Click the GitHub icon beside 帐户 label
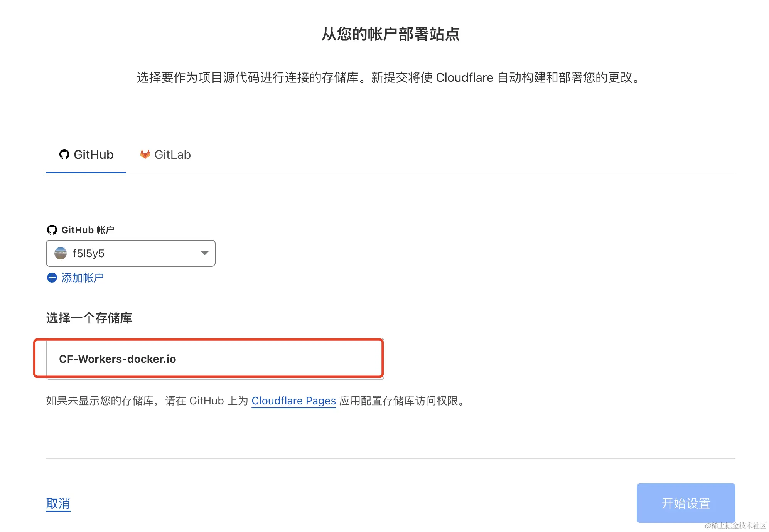Screen dimensions: 769x532 (x=52, y=230)
